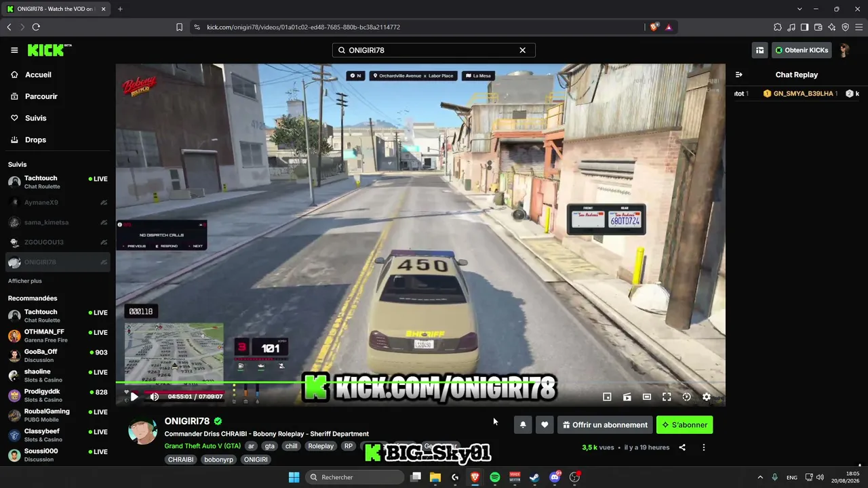The image size is (868, 488).
Task: Open video player settings gear
Action: click(707, 397)
